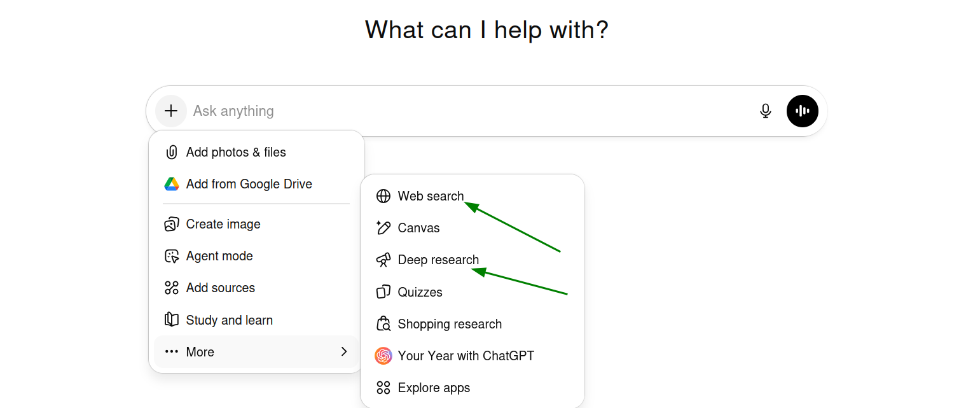980x408 pixels.
Task: Choose Add photos & files
Action: [236, 152]
